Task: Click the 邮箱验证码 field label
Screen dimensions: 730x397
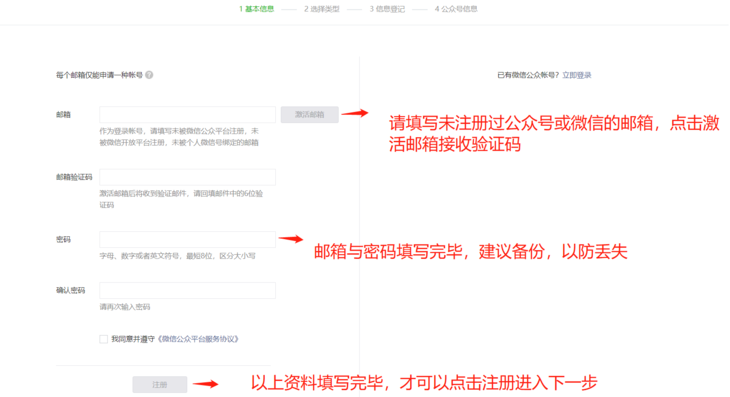Action: pyautogui.click(x=74, y=177)
